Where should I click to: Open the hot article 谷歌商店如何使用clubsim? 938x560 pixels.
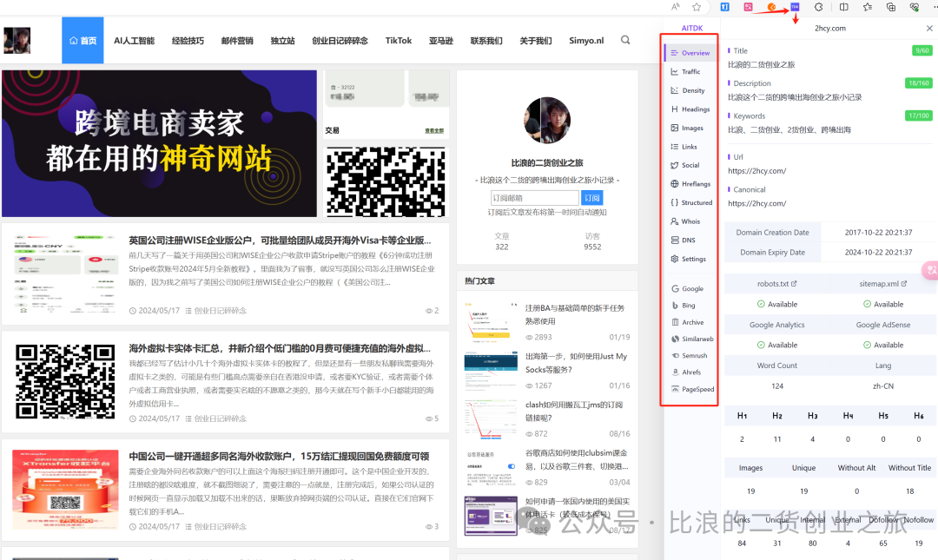click(576, 459)
